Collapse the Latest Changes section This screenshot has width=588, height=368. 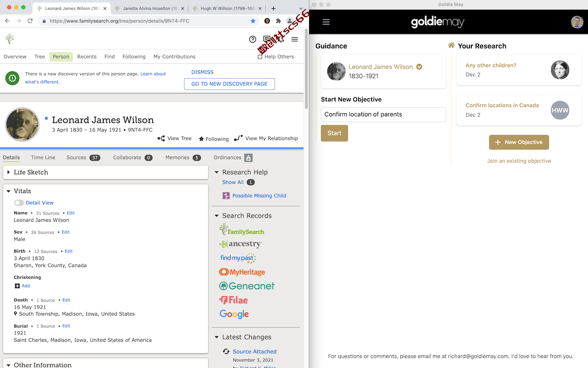(217, 337)
